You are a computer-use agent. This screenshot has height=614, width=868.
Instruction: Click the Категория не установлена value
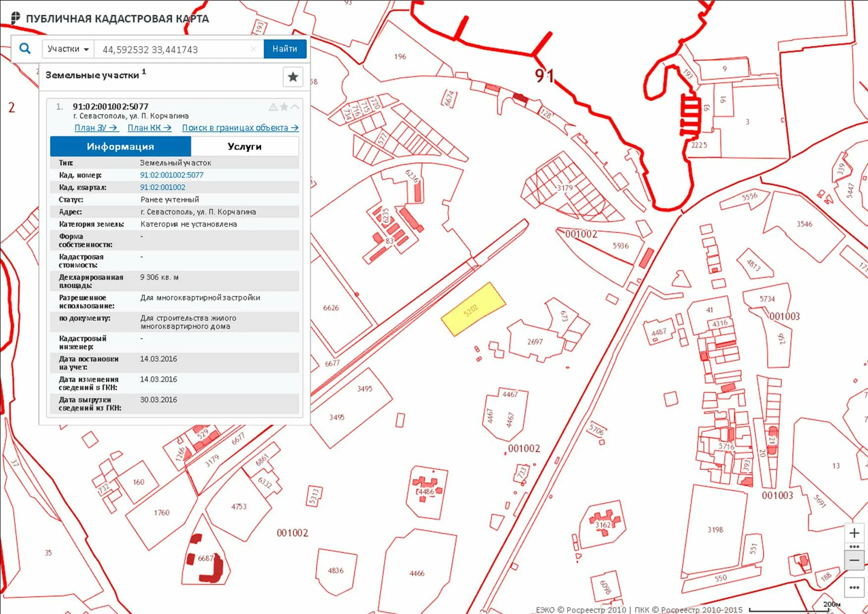click(189, 224)
